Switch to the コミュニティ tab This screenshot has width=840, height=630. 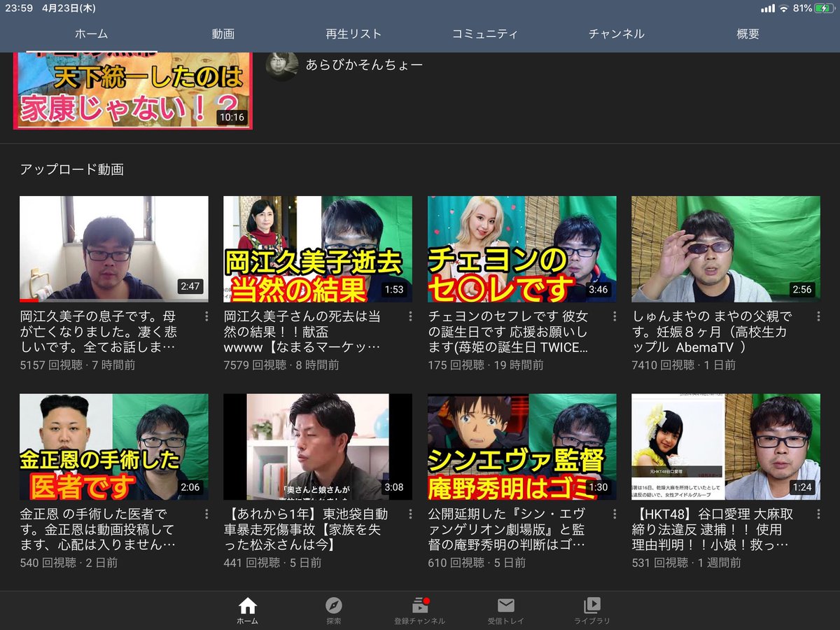pos(485,34)
